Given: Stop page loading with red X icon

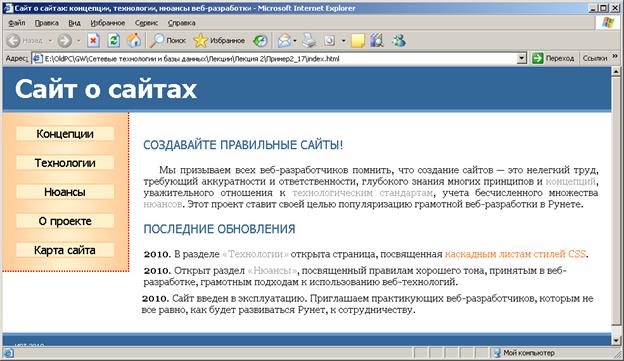Looking at the screenshot, I should 93,40.
